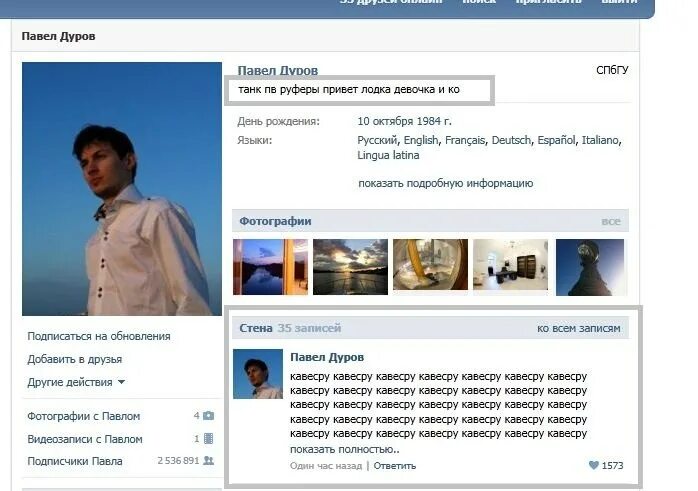Click English language link
This screenshot has height=491, width=698.
point(421,140)
